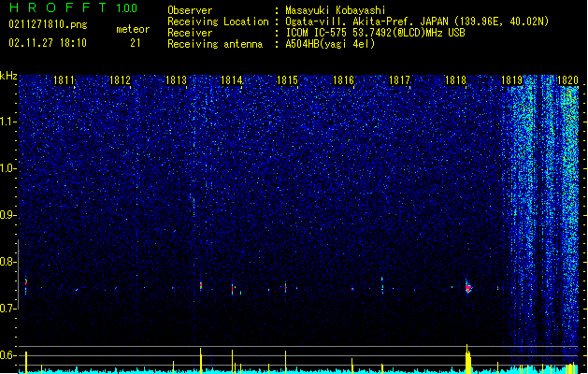Click the A504HB(yagi 4el) antenna text

(x=330, y=44)
